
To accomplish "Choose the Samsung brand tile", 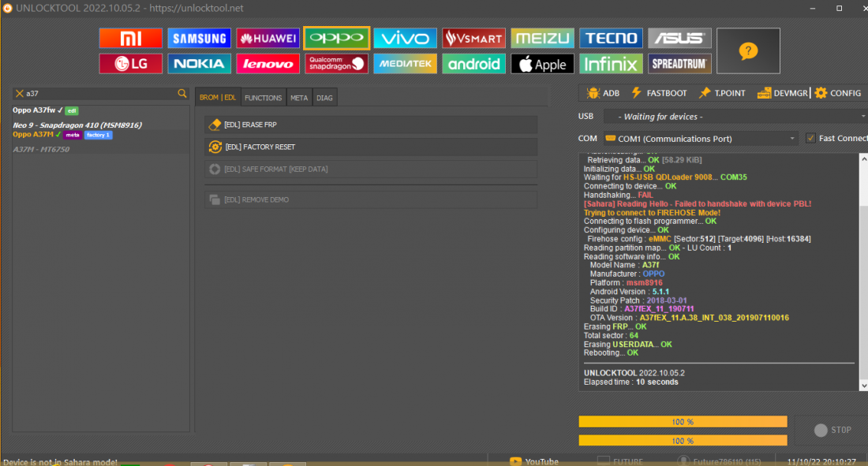I will tap(200, 38).
